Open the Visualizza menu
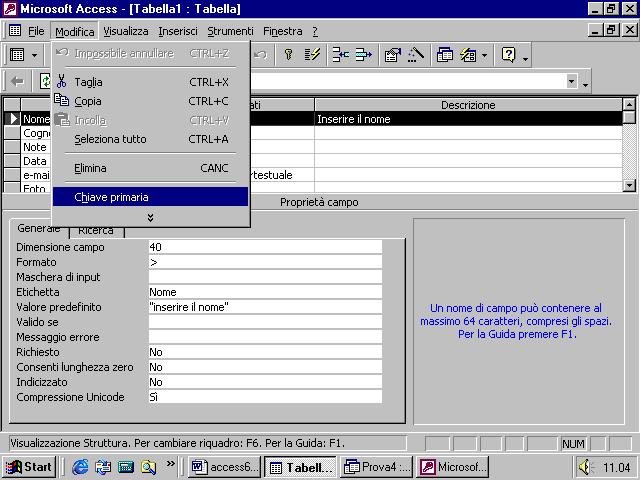640x480 pixels. (x=126, y=31)
